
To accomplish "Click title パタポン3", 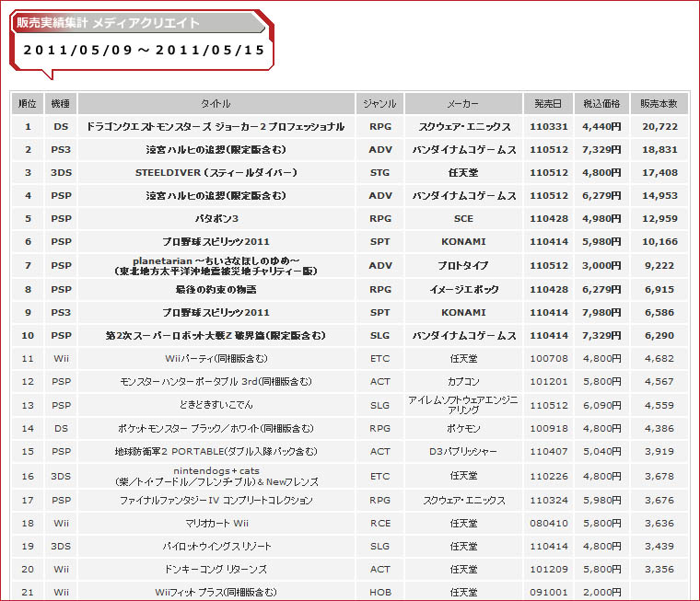I will [216, 219].
